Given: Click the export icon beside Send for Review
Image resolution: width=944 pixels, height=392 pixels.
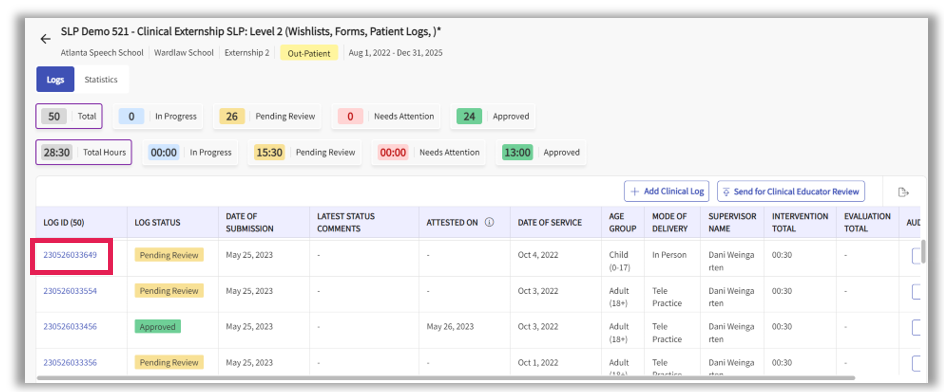Looking at the screenshot, I should [x=902, y=192].
